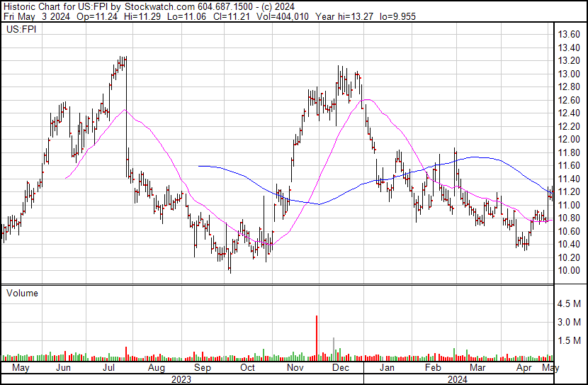588x385 pixels.
Task: Click the Feb month label
Action: pyautogui.click(x=433, y=367)
